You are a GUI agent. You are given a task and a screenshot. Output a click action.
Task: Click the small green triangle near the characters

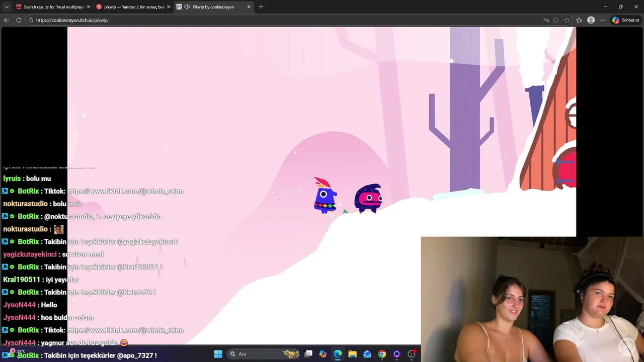click(x=345, y=212)
